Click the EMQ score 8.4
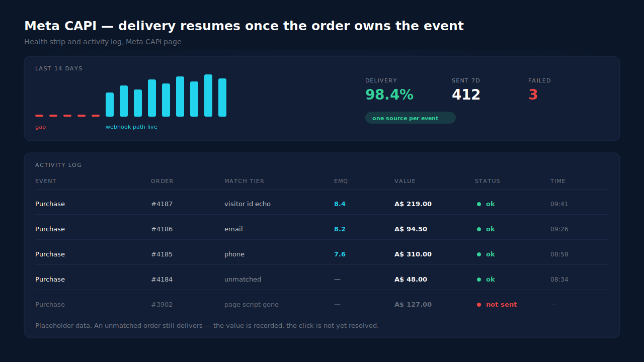Screen dimensions: 644x362 click(340, 204)
